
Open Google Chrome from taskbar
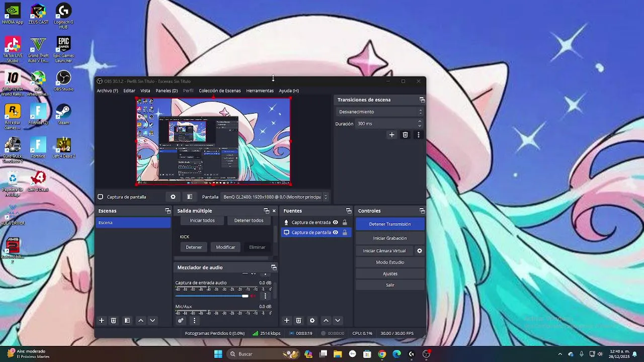tap(382, 354)
